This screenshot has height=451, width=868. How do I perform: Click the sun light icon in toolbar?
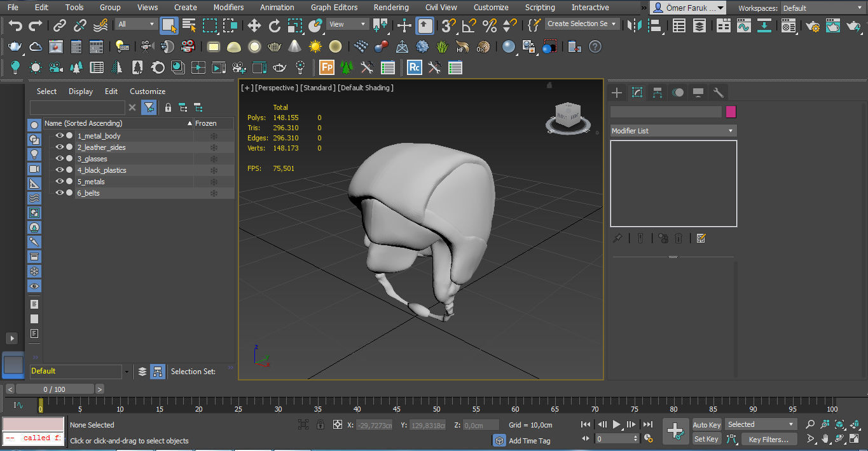[x=315, y=46]
